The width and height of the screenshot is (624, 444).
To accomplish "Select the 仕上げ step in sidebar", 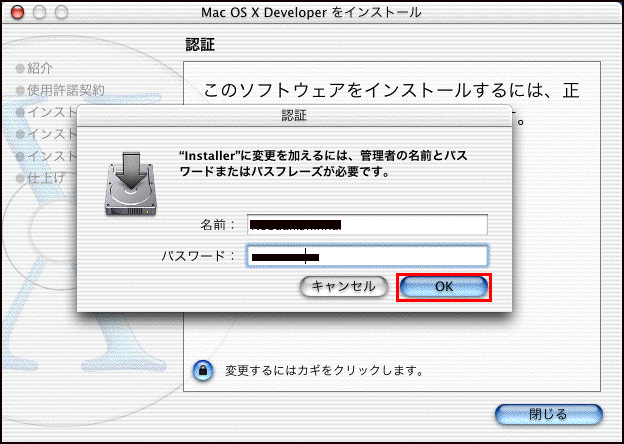I will [x=45, y=178].
